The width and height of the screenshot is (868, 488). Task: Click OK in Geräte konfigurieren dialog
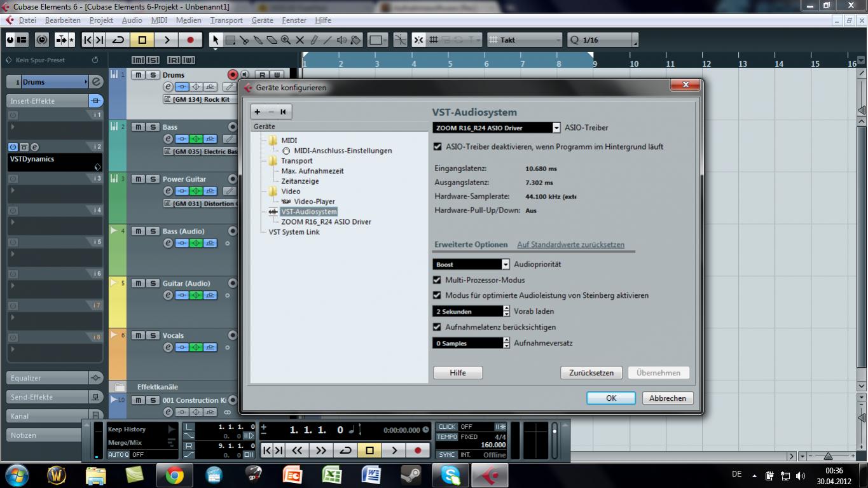[x=611, y=398]
